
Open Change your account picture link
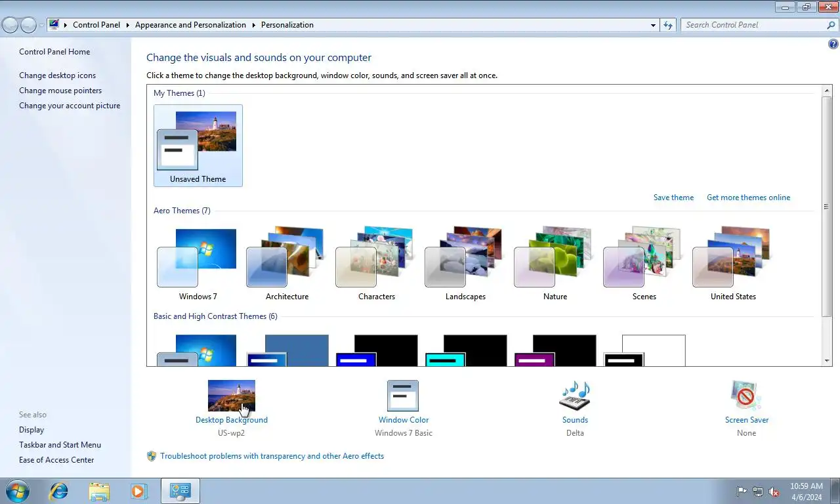pyautogui.click(x=70, y=106)
